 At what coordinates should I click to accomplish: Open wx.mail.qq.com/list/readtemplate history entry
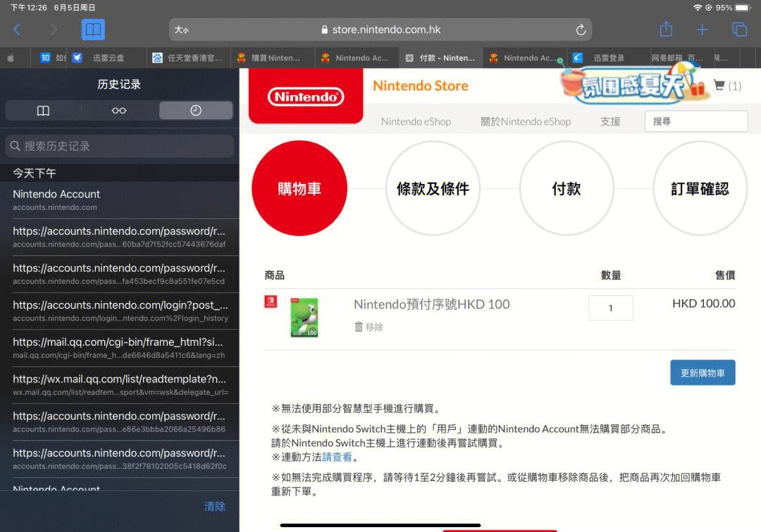[119, 385]
